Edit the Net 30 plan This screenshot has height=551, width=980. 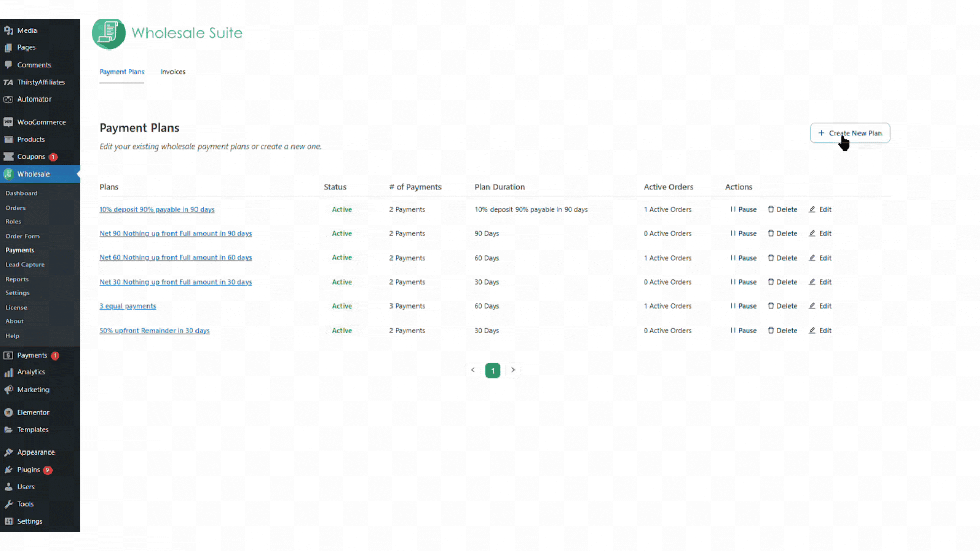(x=820, y=282)
